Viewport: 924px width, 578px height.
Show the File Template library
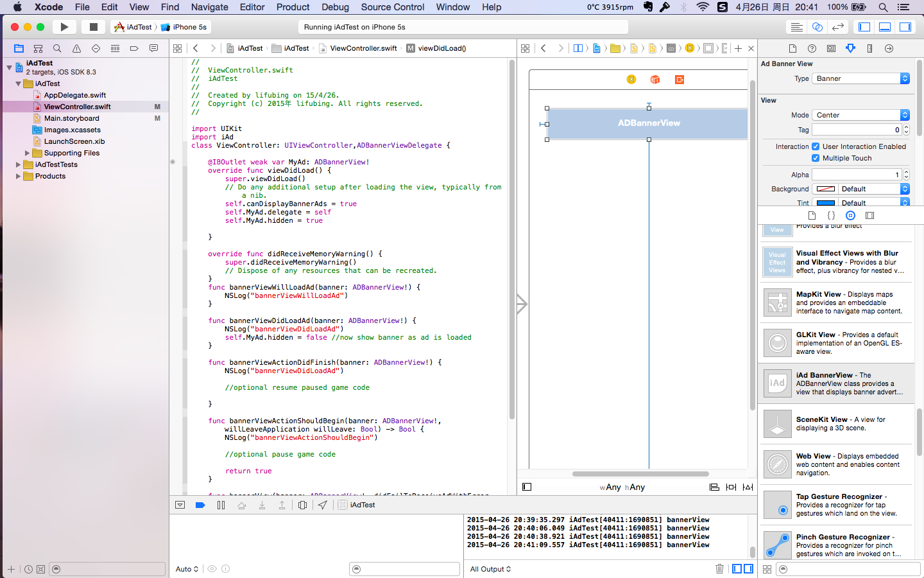point(812,216)
